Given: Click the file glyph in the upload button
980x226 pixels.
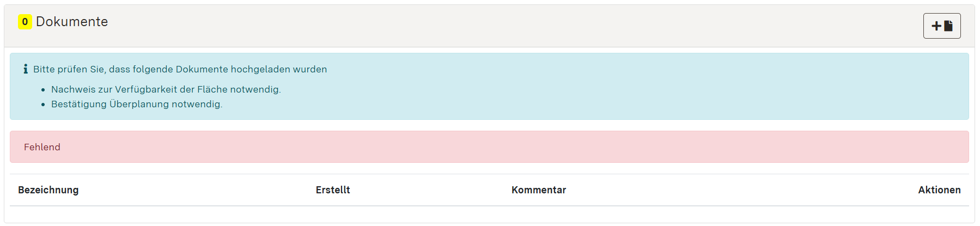Looking at the screenshot, I should (948, 26).
